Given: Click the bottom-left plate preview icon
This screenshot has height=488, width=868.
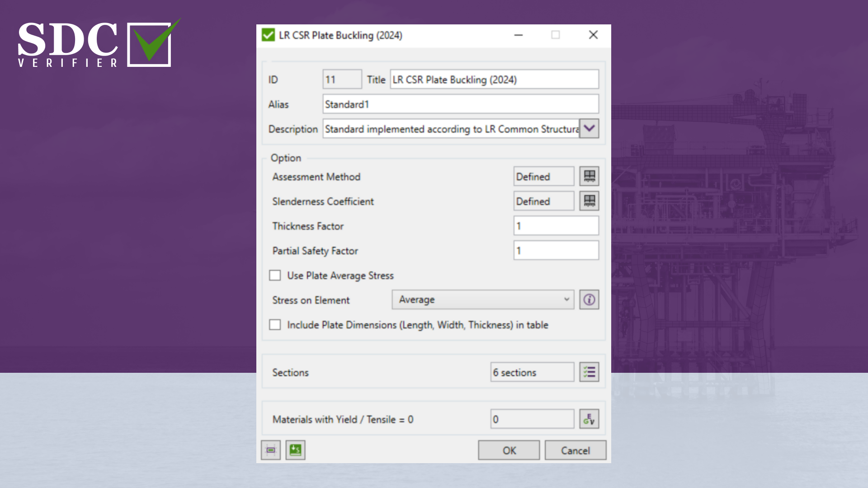Looking at the screenshot, I should [x=271, y=450].
